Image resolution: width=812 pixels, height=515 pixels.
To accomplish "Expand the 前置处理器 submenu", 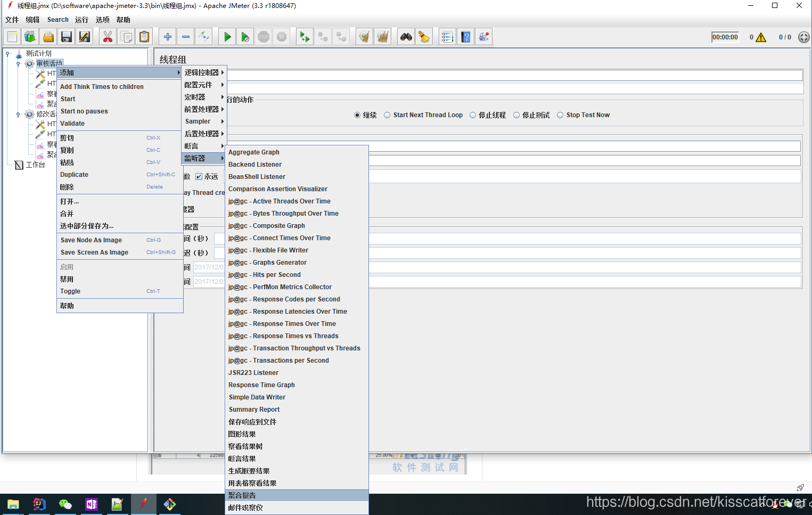I will click(x=204, y=109).
